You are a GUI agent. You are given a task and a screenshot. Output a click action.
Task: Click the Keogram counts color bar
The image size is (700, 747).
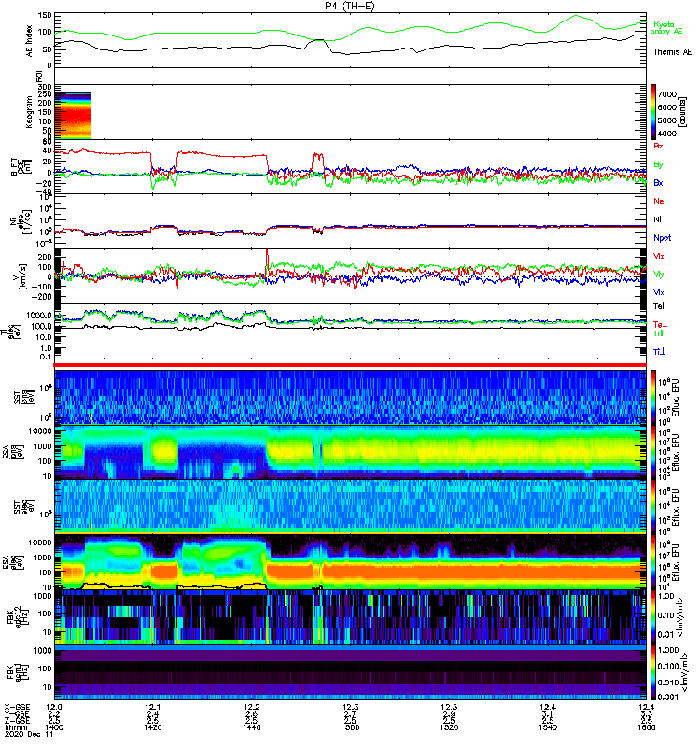[653, 112]
